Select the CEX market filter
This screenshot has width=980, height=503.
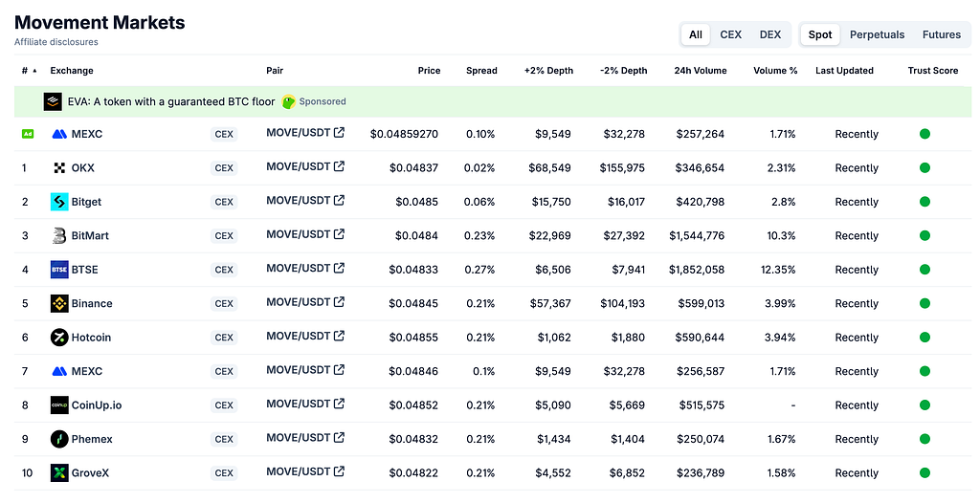(x=730, y=35)
